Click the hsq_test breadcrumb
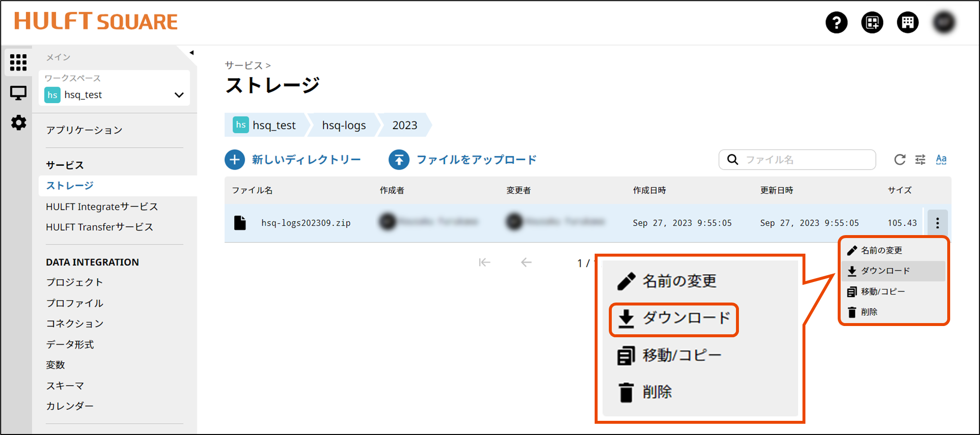Image resolution: width=980 pixels, height=435 pixels. click(x=265, y=125)
